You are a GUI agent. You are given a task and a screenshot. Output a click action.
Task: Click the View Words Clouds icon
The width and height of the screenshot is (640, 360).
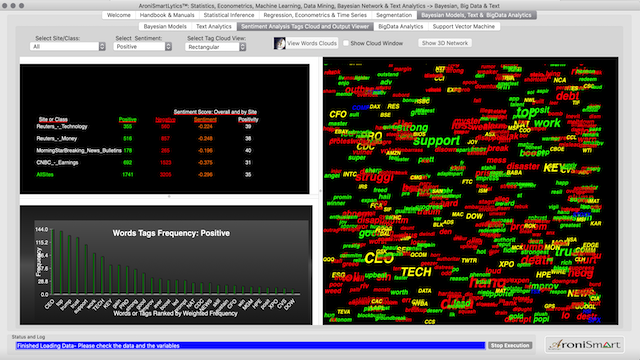point(280,43)
